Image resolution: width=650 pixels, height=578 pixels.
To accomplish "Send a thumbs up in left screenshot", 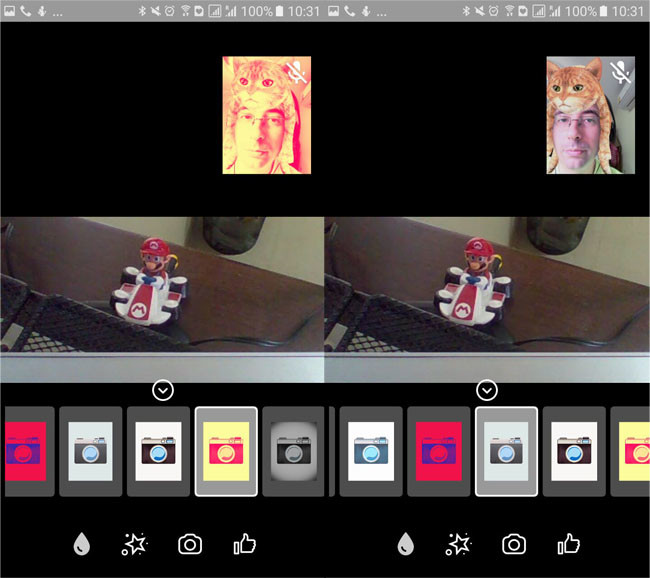I will point(245,544).
